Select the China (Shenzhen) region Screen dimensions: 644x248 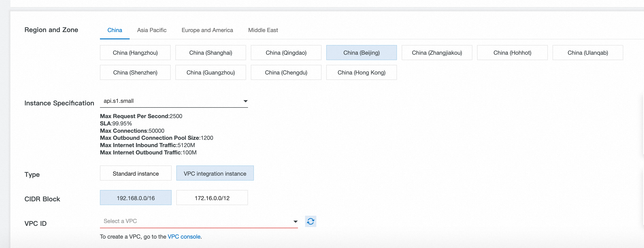[135, 73]
